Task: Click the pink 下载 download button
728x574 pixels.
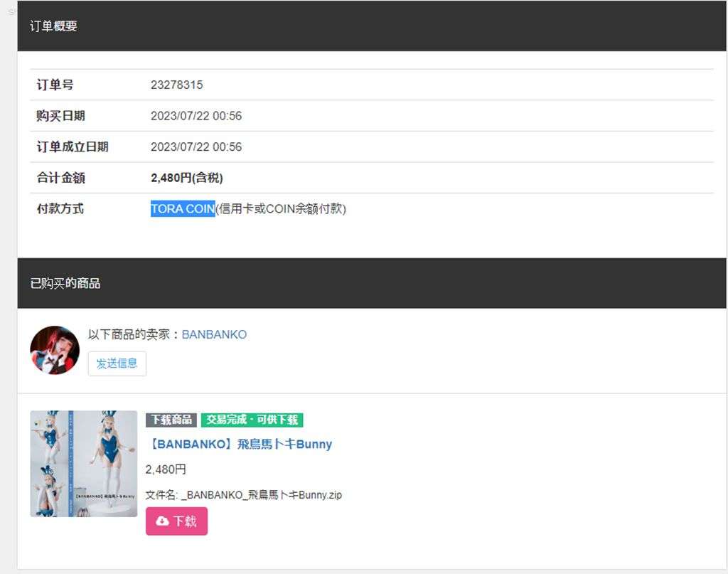Action: click(x=176, y=521)
